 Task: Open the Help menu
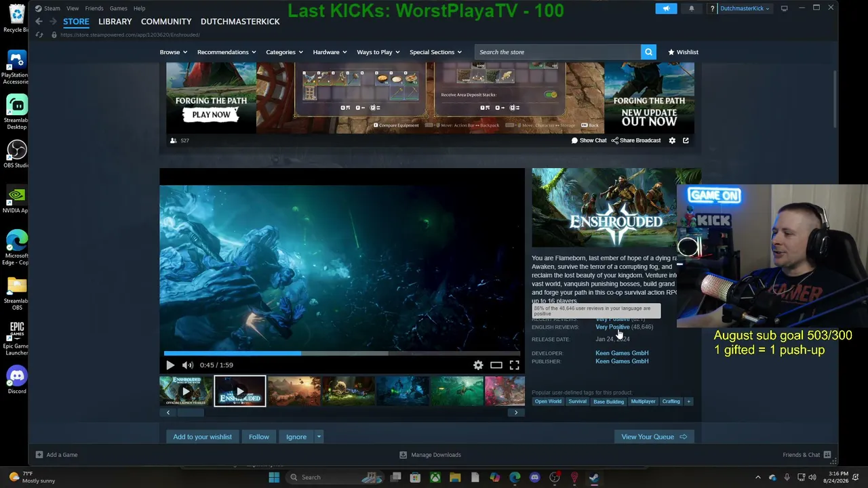pyautogui.click(x=139, y=8)
